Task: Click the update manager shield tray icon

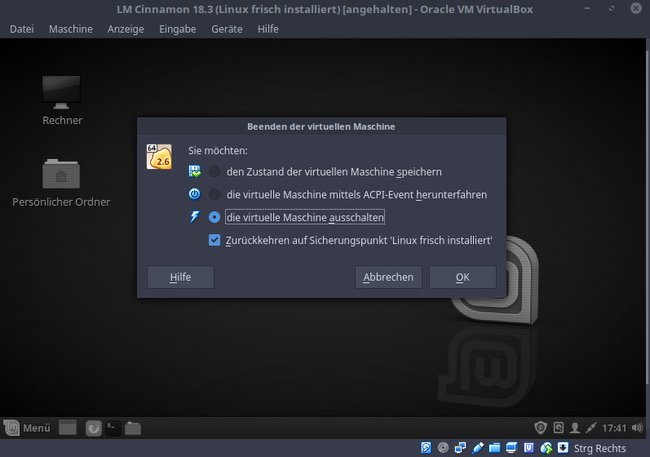Action: [x=540, y=428]
